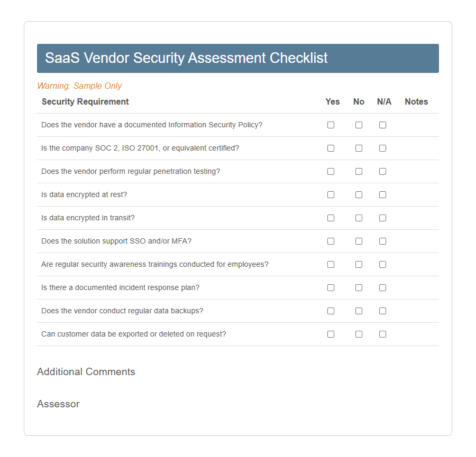
Task: Check Yes for documented incident response plan
Action: [331, 287]
